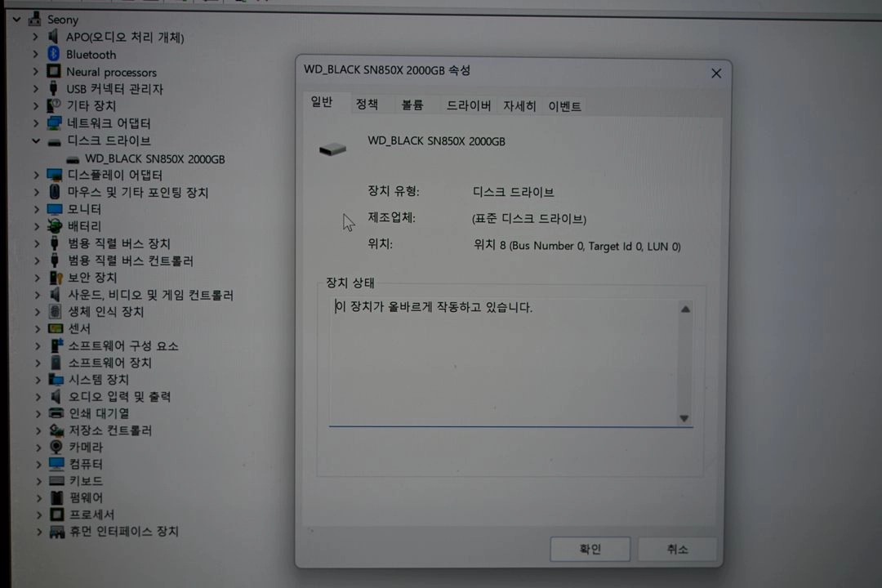This screenshot has height=588, width=882.
Task: Click the 생체 인식 장치 fingerprint icon
Action: click(56, 311)
